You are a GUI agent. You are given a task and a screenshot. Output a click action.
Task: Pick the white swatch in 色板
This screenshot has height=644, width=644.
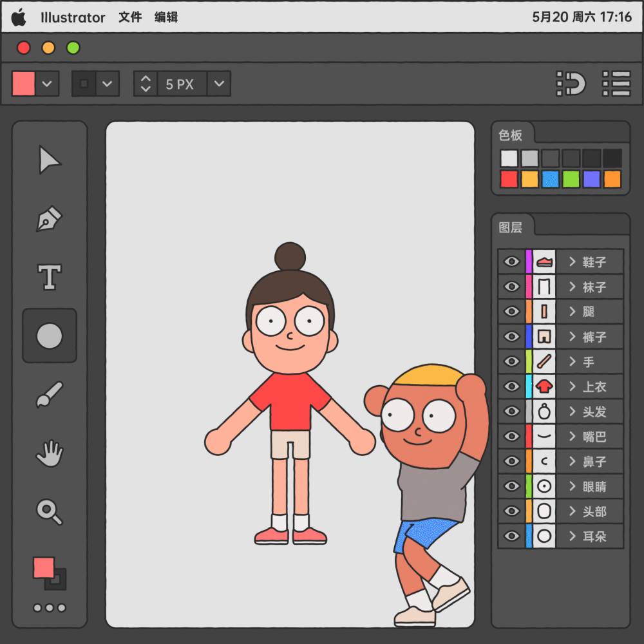click(x=509, y=158)
